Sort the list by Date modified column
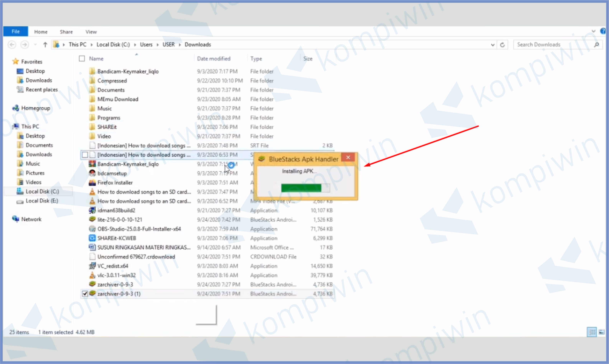Screen dimensions: 609x364 [x=214, y=59]
